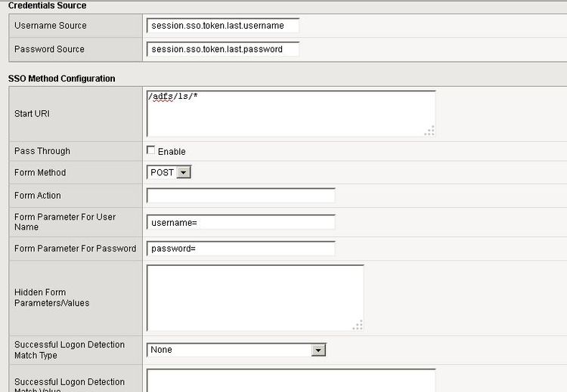Click the SSO Method Configuration heading
Image resolution: width=567 pixels, height=392 pixels.
(61, 78)
